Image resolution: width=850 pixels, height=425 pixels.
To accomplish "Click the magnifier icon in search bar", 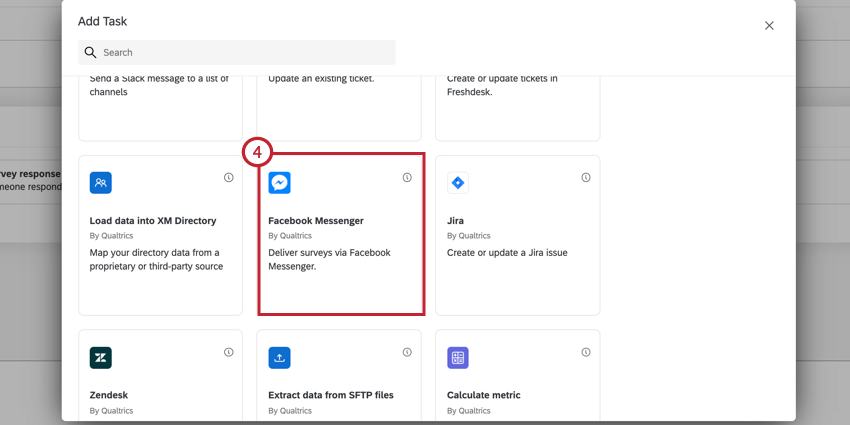I will [x=91, y=53].
